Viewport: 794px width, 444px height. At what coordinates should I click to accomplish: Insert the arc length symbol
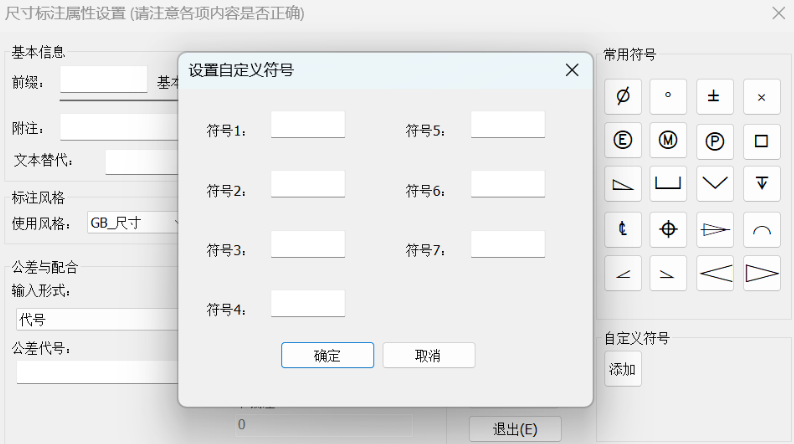click(761, 229)
